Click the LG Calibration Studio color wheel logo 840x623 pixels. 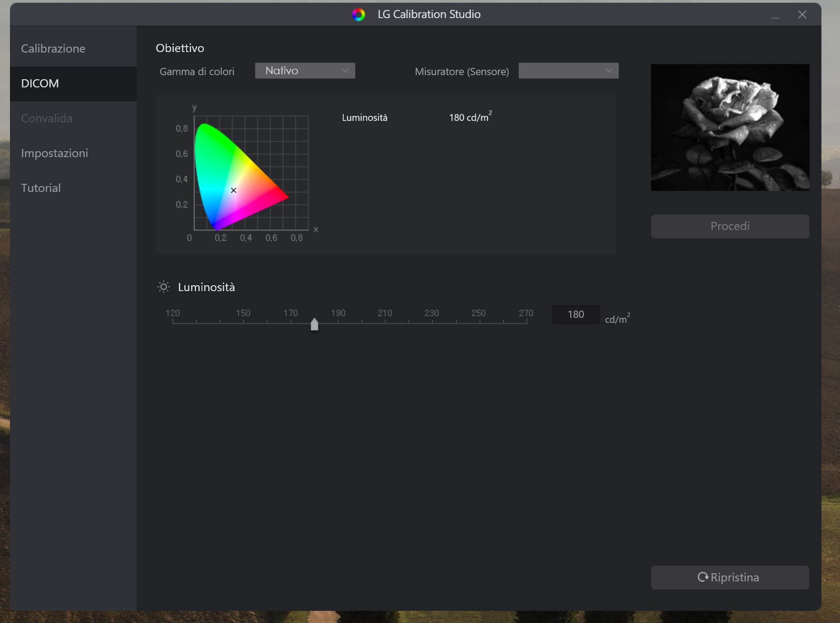(x=359, y=14)
